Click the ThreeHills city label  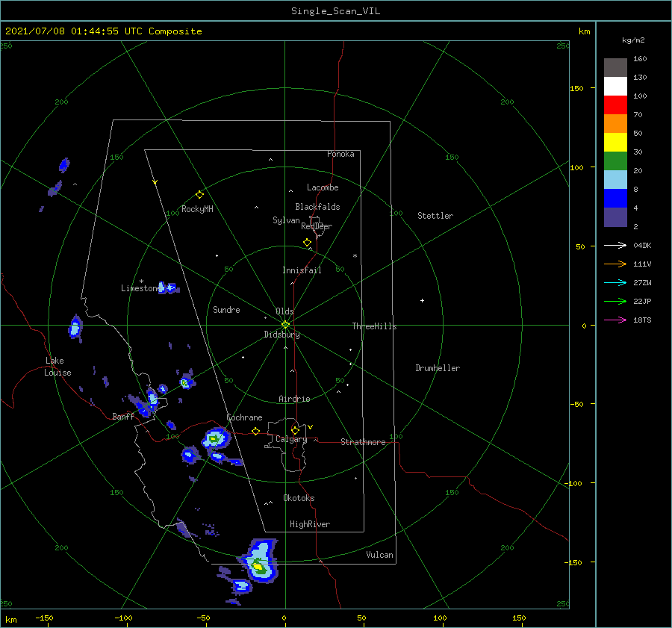pos(374,326)
